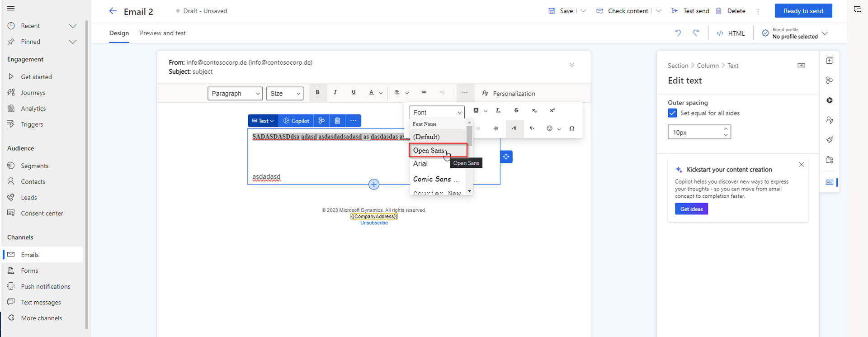The image size is (868, 337).
Task: Open the alignment options dropdown arrow
Action: [407, 93]
